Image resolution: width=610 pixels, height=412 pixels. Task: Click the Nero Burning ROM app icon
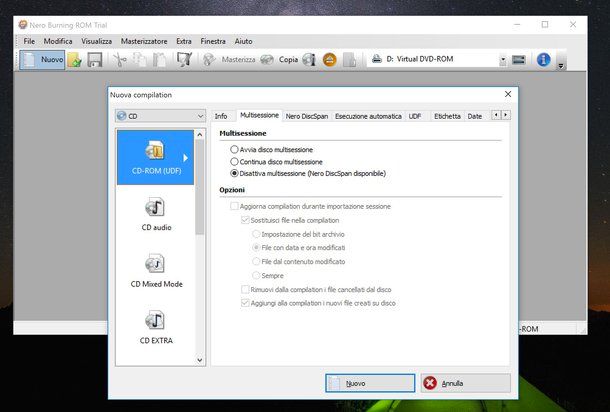pos(23,25)
